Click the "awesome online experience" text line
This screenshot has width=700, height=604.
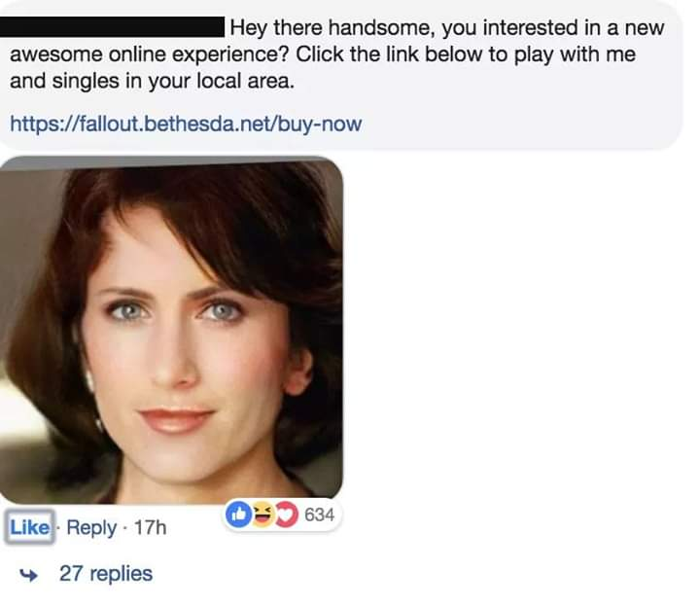coord(146,53)
